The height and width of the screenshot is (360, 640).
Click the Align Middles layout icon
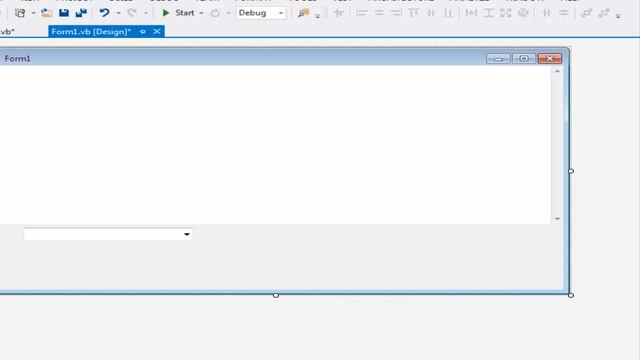coord(431,13)
